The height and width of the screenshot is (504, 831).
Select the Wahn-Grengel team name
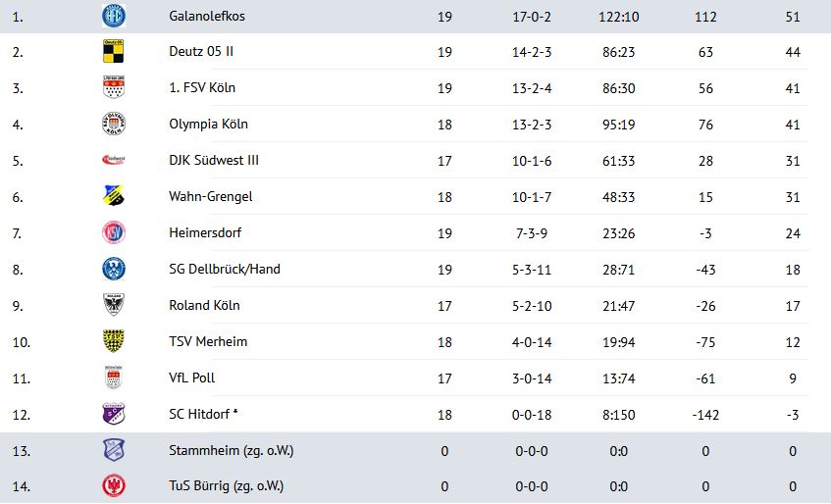(x=210, y=197)
